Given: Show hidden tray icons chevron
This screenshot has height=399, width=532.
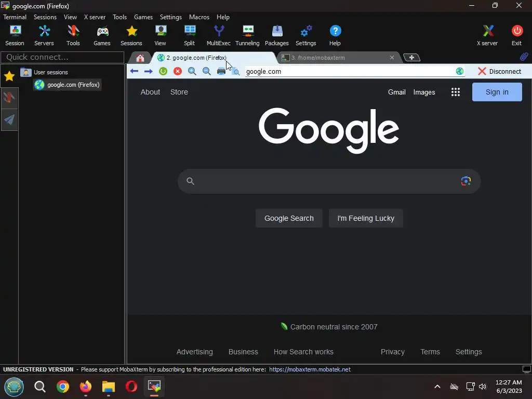Looking at the screenshot, I should [x=437, y=387].
